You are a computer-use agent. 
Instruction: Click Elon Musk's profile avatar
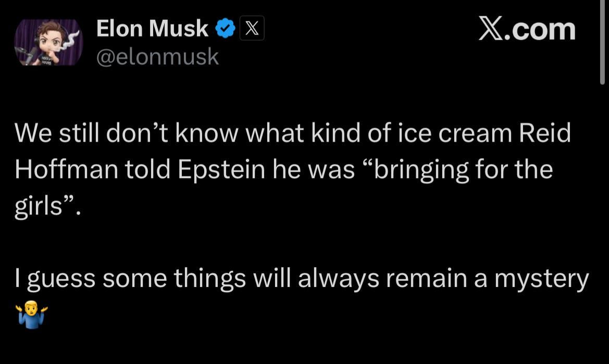[48, 43]
